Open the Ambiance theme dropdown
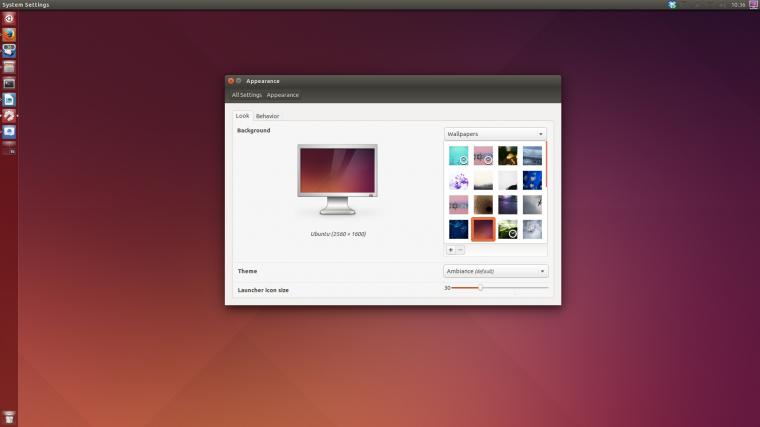 click(x=496, y=271)
